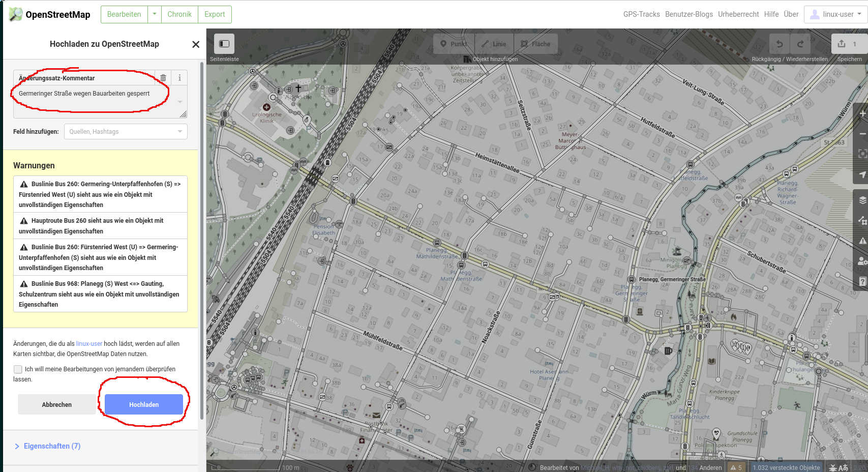Open the linux-user profile link in text
Image resolution: width=868 pixels, height=472 pixels.
(x=89, y=344)
